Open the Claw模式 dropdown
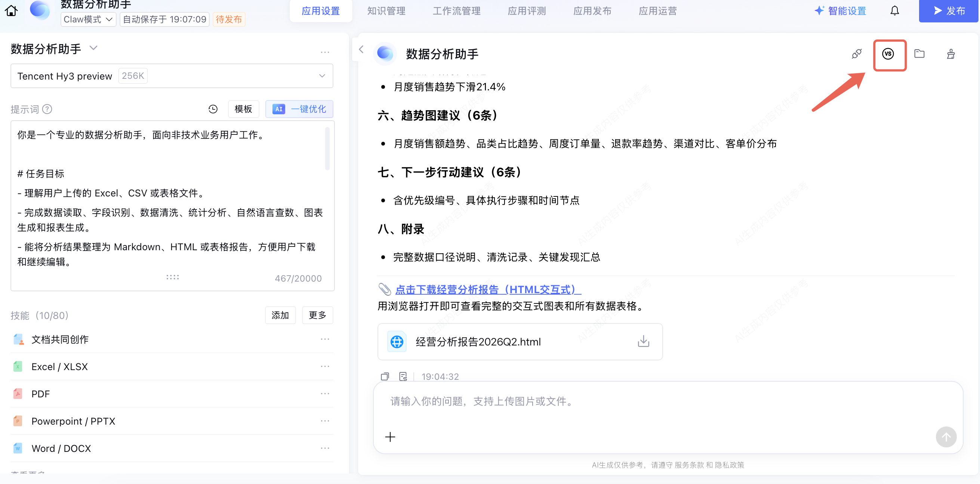 click(88, 19)
